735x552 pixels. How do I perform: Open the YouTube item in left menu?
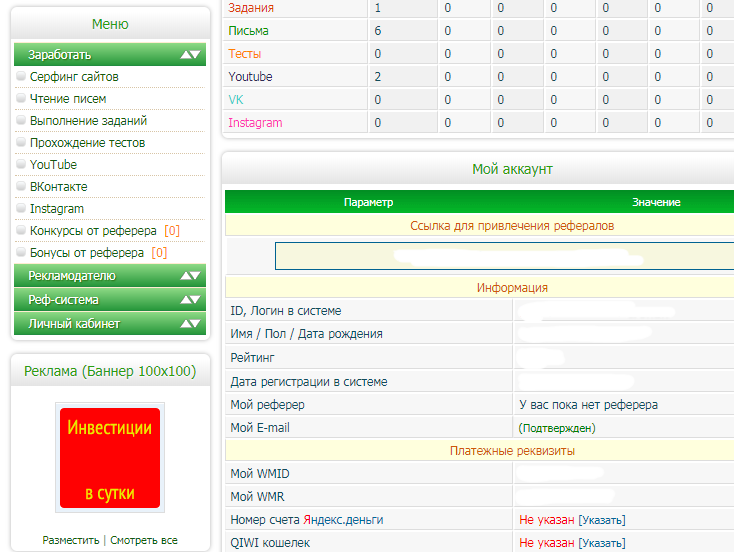coord(53,165)
